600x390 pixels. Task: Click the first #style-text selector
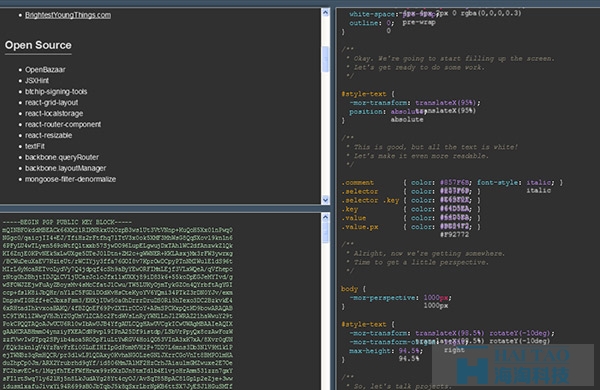coord(364,94)
